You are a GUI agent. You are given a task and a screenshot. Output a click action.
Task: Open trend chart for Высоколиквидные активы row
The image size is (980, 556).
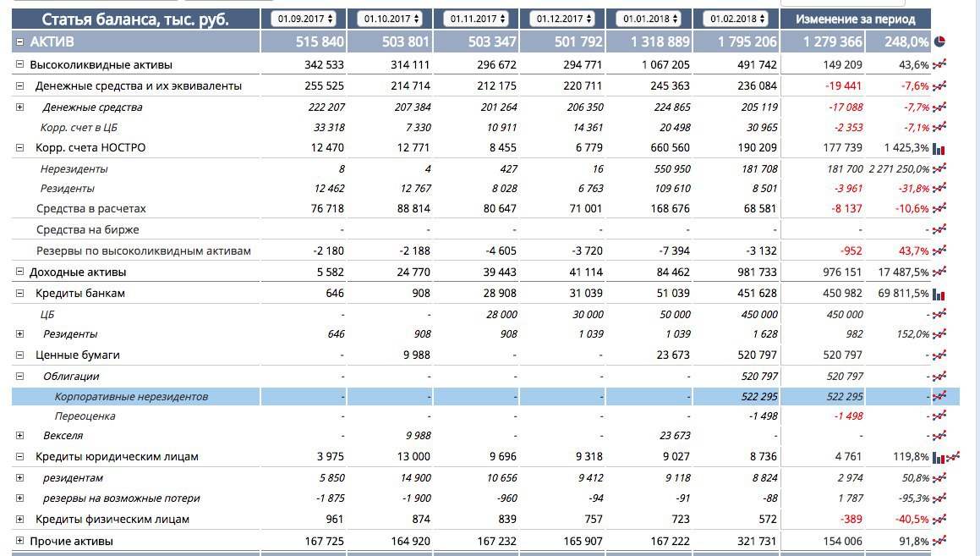pyautogui.click(x=939, y=64)
